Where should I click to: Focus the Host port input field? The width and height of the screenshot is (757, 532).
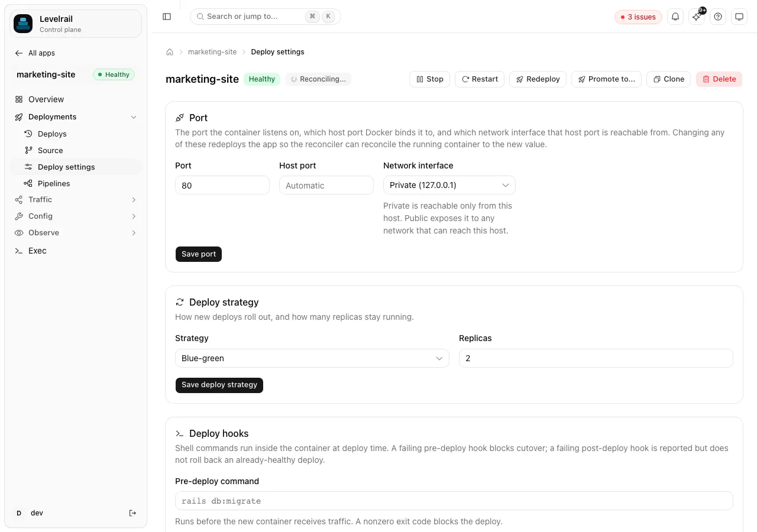tap(326, 185)
